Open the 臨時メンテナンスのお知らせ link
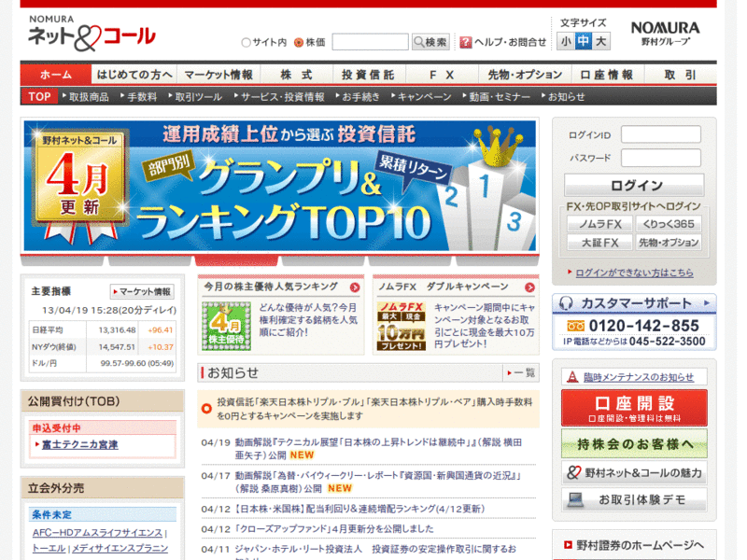The image size is (747, 560). pos(639,377)
